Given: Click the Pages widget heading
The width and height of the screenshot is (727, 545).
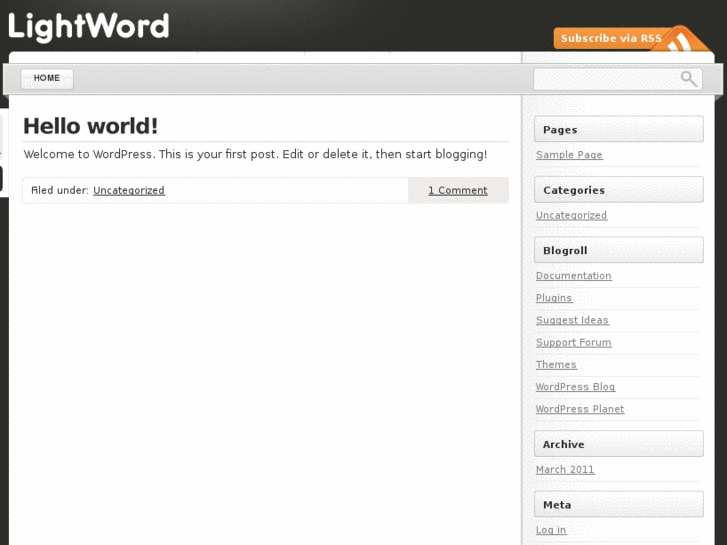Looking at the screenshot, I should 619,129.
